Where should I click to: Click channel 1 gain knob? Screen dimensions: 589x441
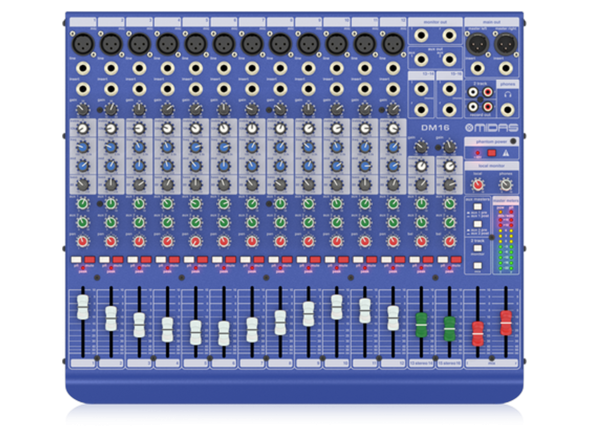[83, 110]
